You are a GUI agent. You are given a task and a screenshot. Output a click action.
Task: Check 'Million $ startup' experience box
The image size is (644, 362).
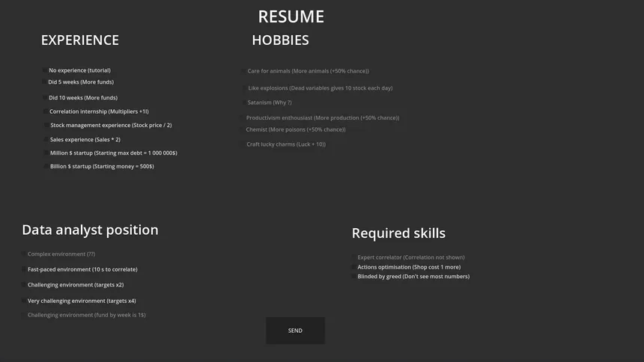46,153
